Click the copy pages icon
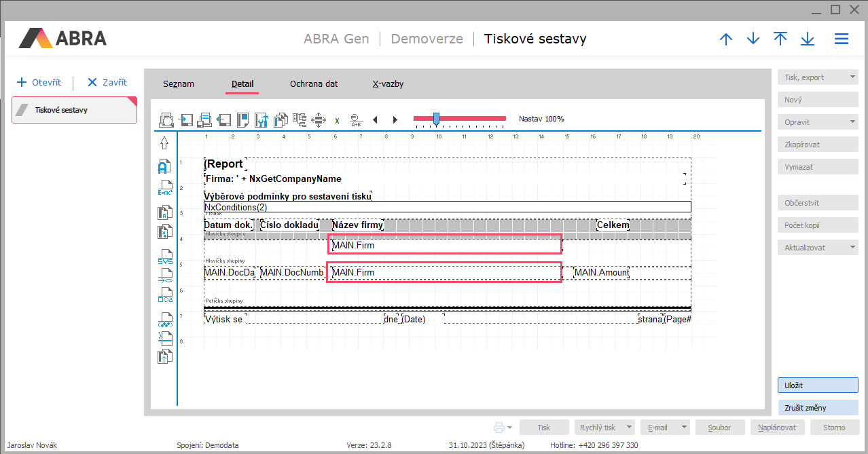 [x=281, y=120]
